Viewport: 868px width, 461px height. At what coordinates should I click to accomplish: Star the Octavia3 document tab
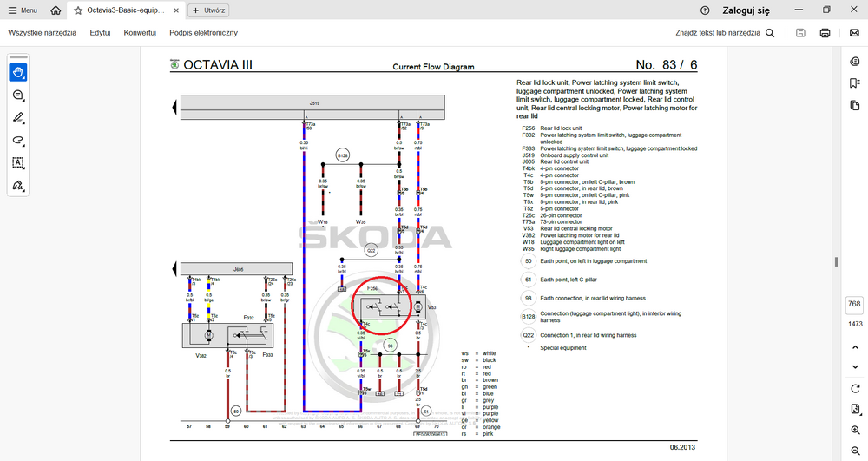pos(78,10)
